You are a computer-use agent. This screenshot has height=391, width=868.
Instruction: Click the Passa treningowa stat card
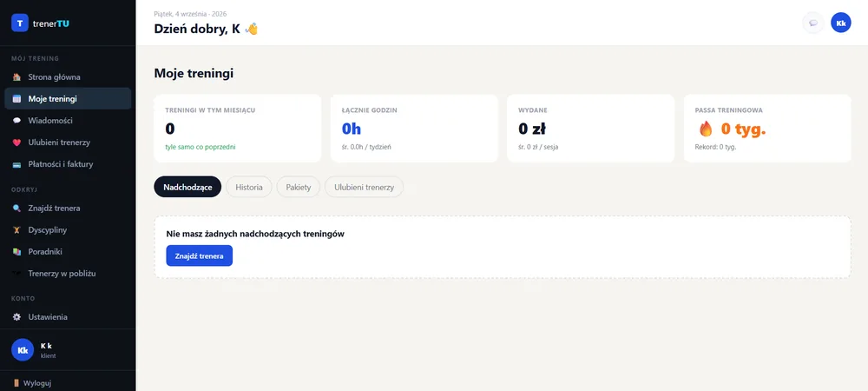767,129
